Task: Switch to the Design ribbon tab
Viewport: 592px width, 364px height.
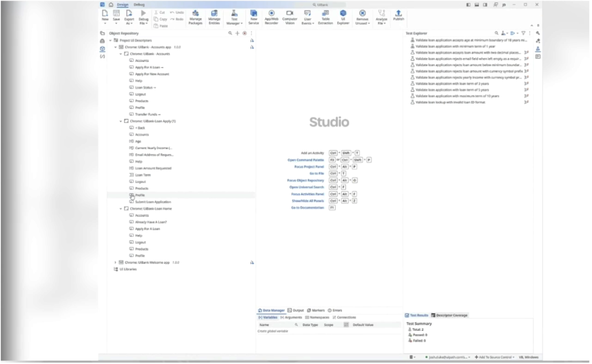Action: click(123, 4)
